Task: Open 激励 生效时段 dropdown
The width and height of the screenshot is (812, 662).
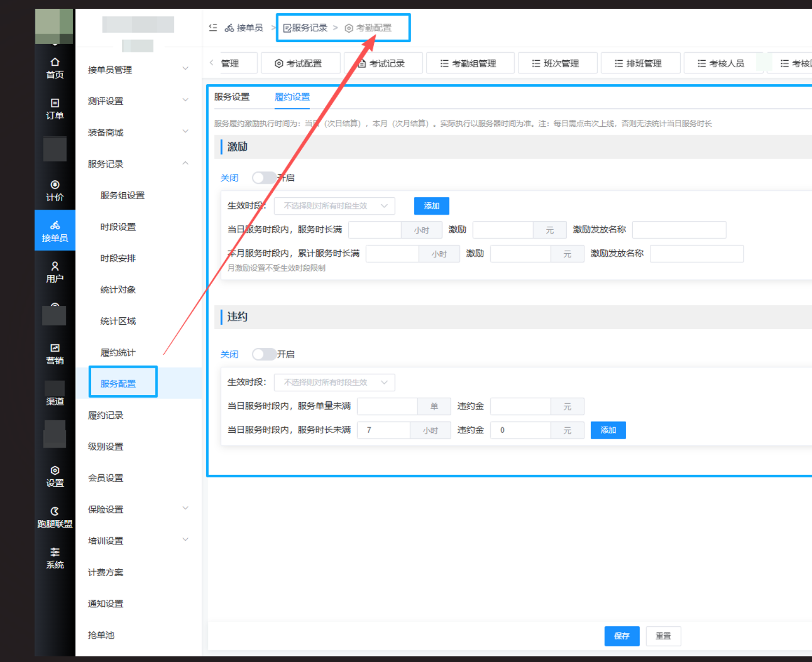Action: pyautogui.click(x=334, y=206)
